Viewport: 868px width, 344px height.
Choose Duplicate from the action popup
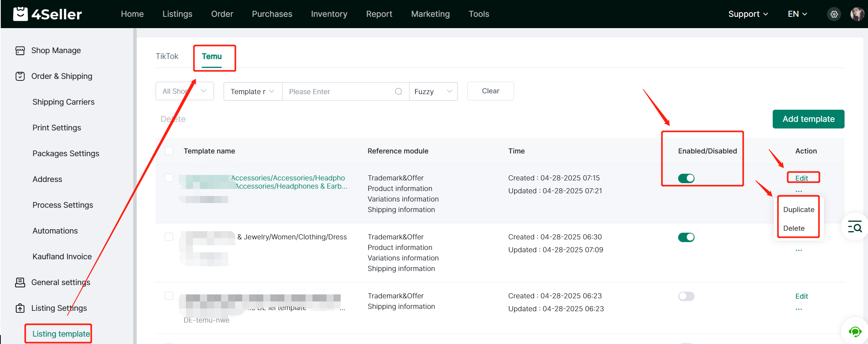coord(798,210)
